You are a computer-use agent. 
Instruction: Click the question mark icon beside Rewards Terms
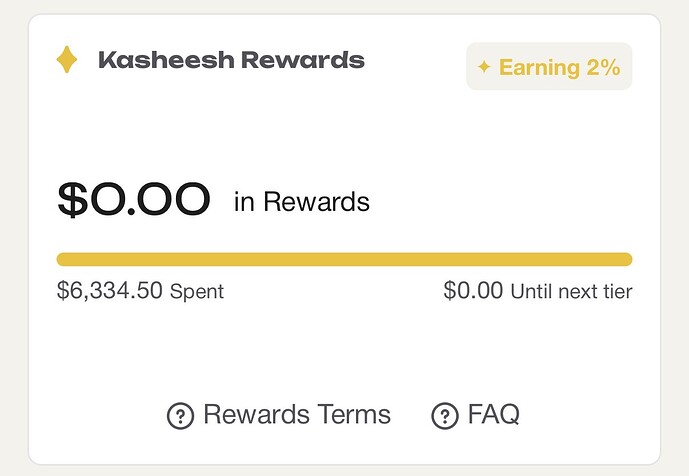[180, 416]
